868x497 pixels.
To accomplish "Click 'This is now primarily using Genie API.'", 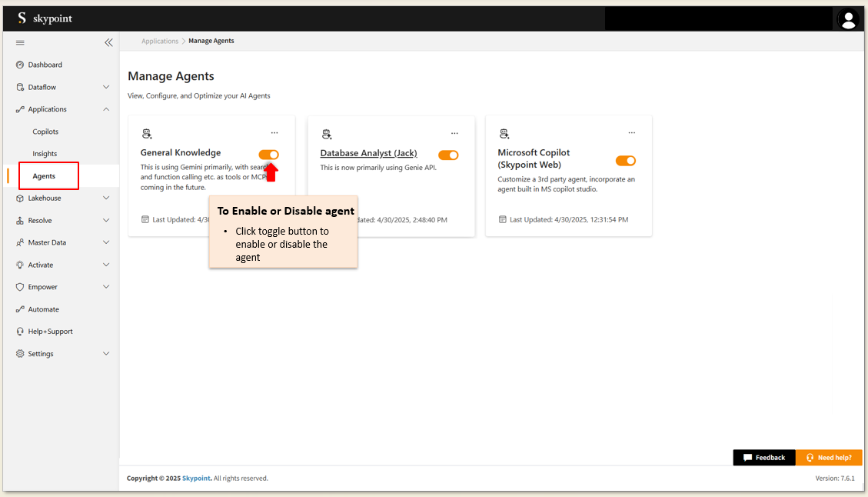I will (378, 167).
